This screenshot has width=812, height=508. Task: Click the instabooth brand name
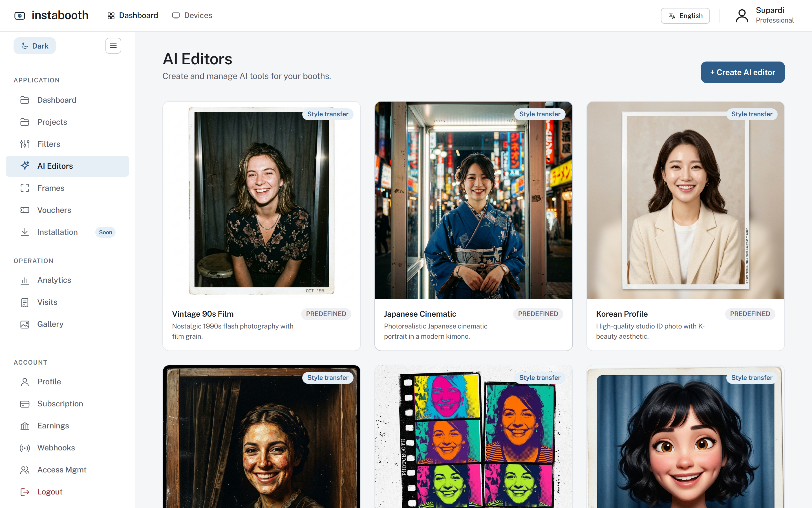tap(60, 16)
